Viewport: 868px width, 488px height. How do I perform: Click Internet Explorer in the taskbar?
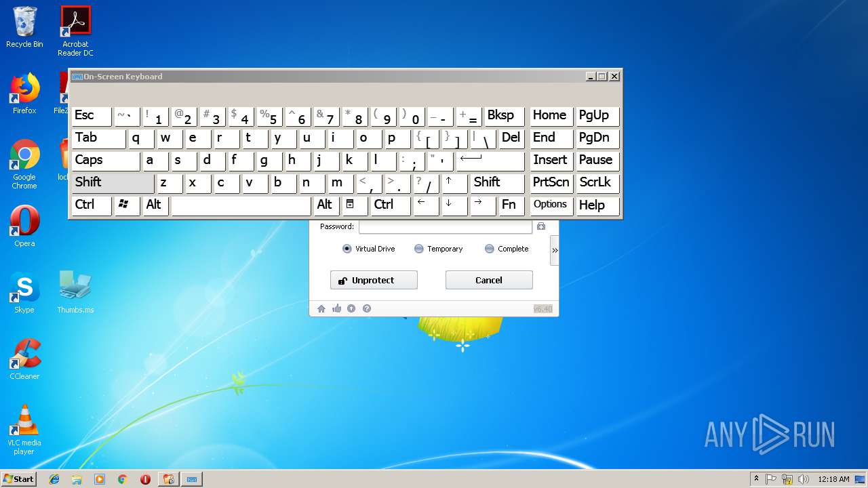point(54,479)
